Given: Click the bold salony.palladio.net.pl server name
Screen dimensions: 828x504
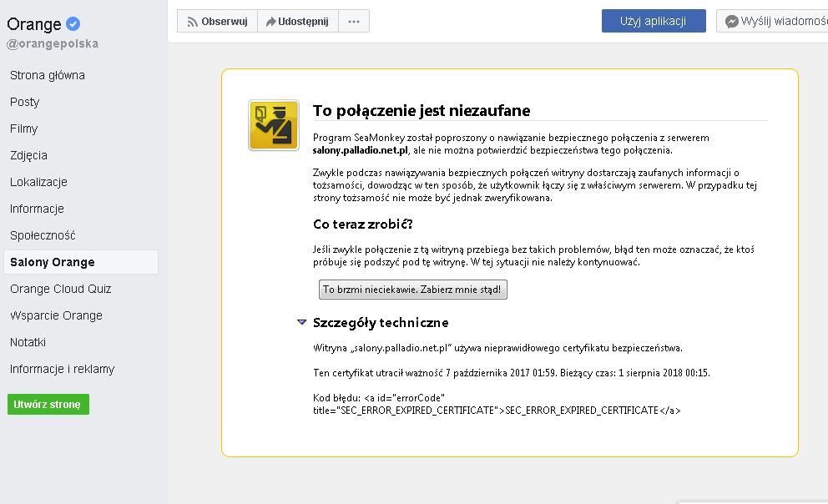Looking at the screenshot, I should pos(360,150).
